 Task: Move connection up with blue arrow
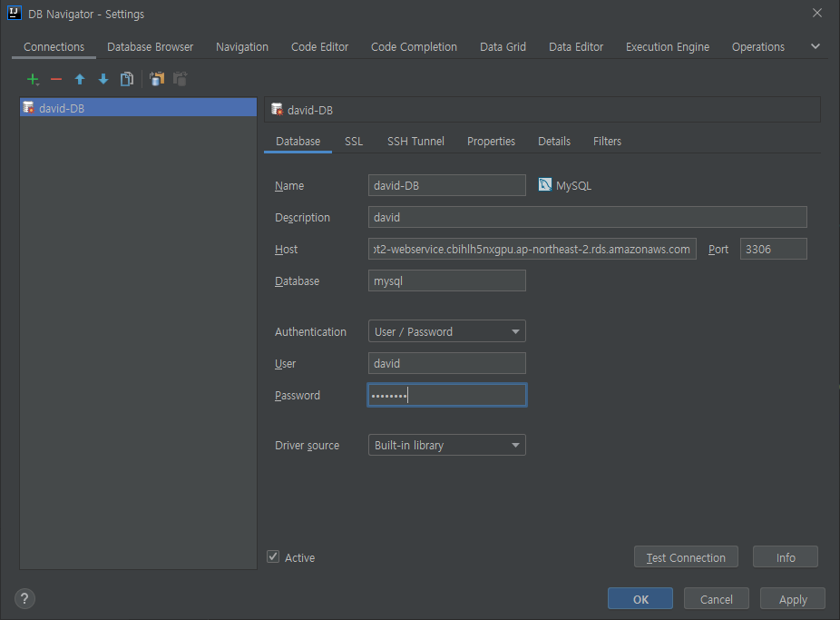[x=80, y=79]
